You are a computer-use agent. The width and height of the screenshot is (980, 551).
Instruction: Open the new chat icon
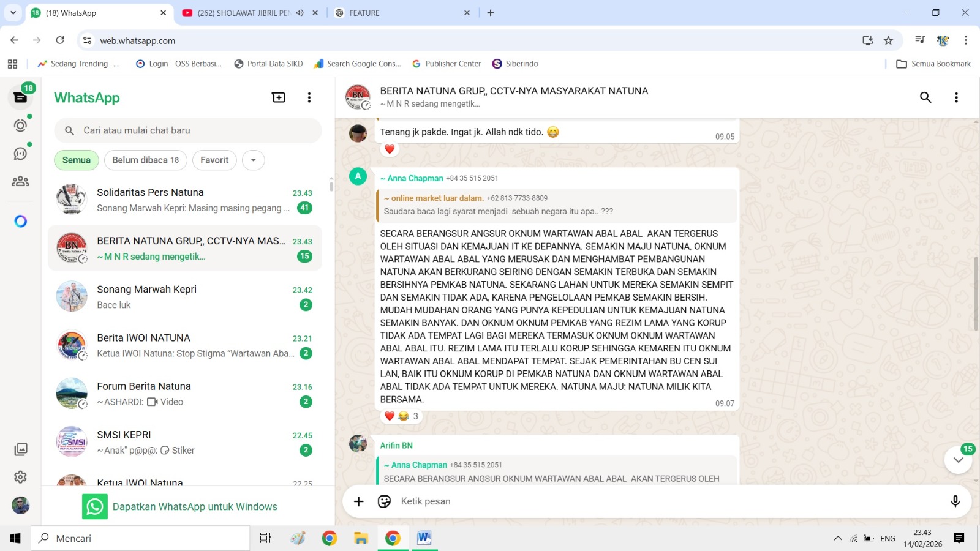tap(279, 97)
